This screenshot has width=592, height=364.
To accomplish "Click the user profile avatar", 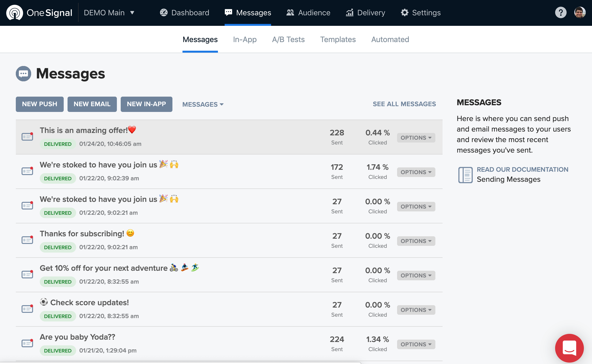I will [x=580, y=12].
